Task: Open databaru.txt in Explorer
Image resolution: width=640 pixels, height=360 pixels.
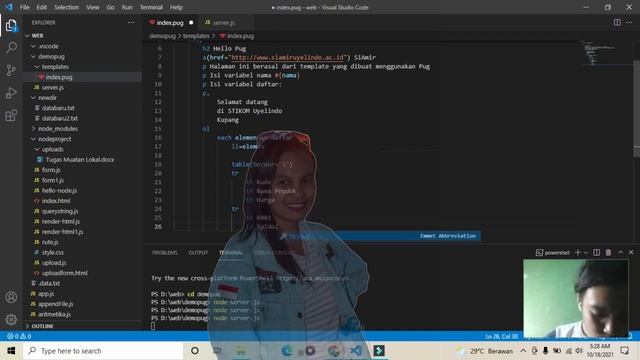Action: (x=58, y=108)
